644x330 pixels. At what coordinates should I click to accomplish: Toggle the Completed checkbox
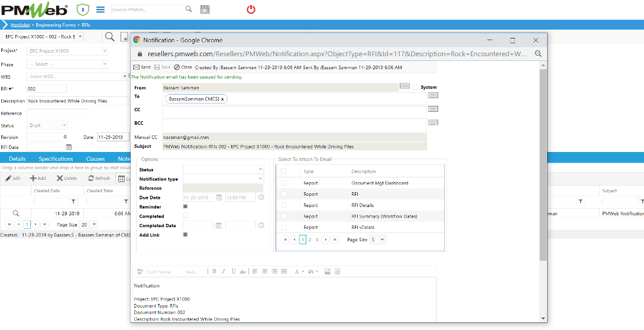185,216
